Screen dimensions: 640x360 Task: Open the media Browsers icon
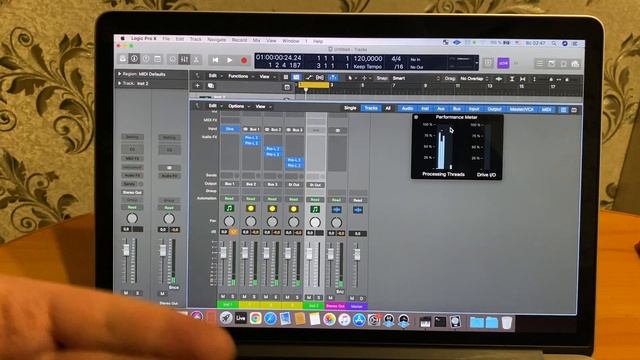575,64
